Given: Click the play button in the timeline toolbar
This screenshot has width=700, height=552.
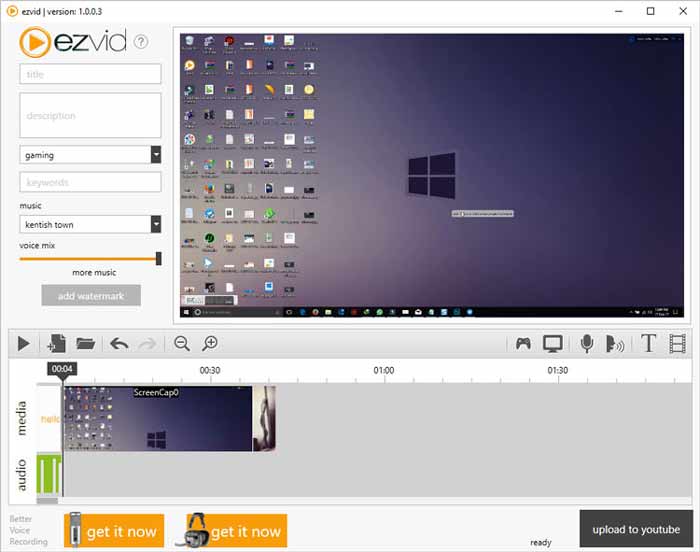Looking at the screenshot, I should click(x=23, y=343).
